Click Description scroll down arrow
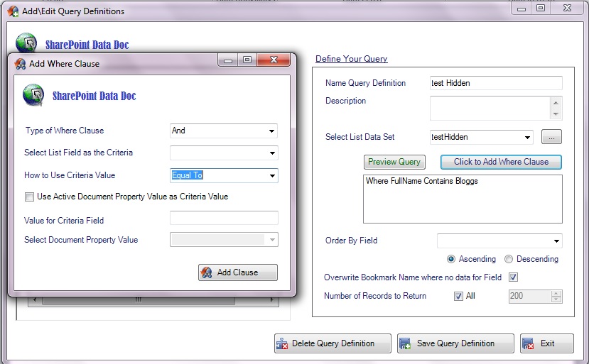589x364 pixels. [x=556, y=114]
